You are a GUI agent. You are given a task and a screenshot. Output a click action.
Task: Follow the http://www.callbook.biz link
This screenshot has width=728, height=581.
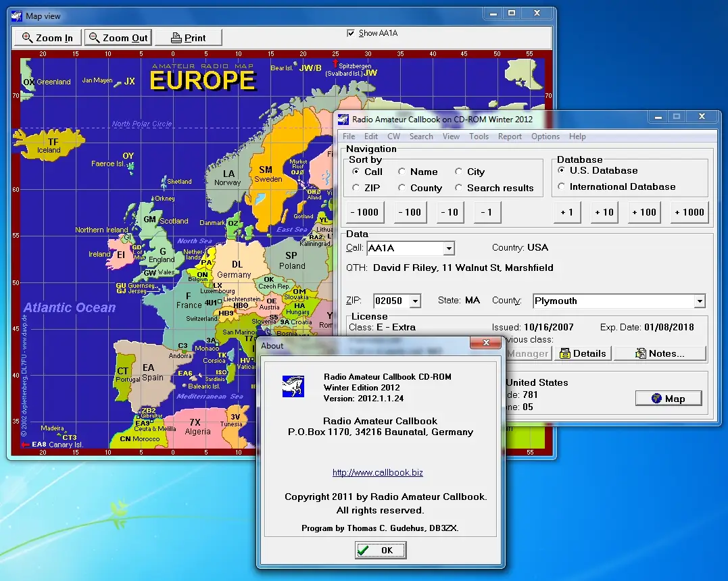point(377,472)
